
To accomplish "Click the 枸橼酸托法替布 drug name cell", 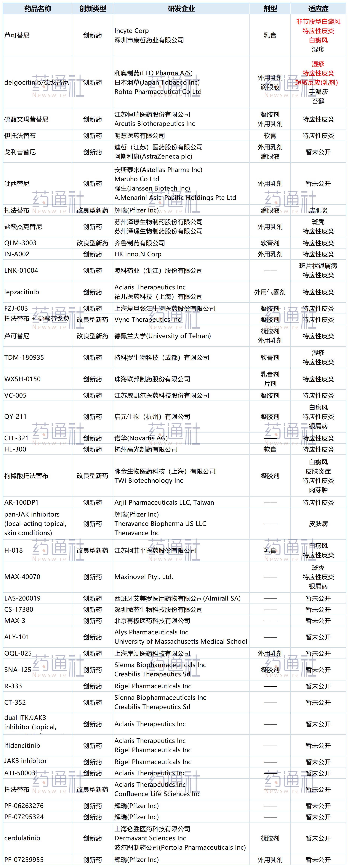I will [x=26, y=476].
